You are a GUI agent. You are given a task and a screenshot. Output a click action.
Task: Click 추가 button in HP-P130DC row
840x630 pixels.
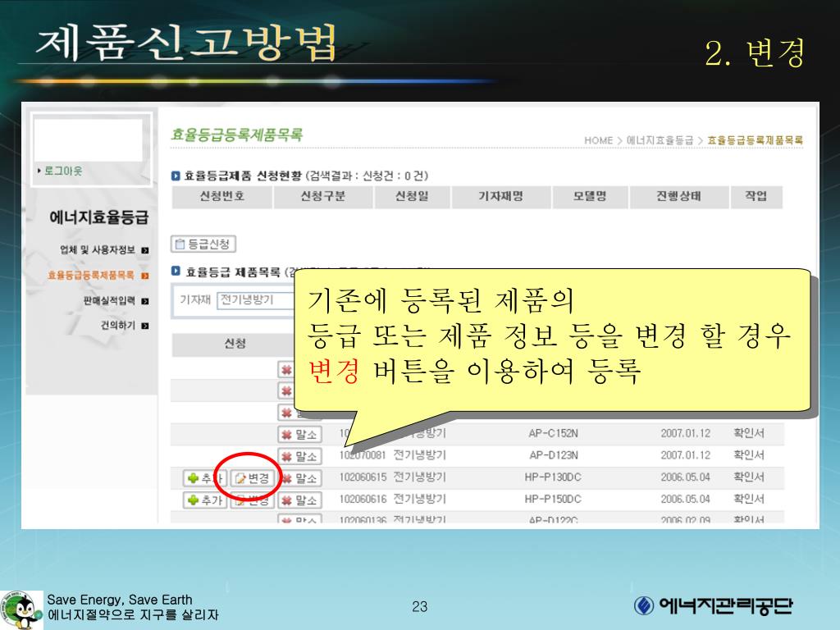click(205, 478)
